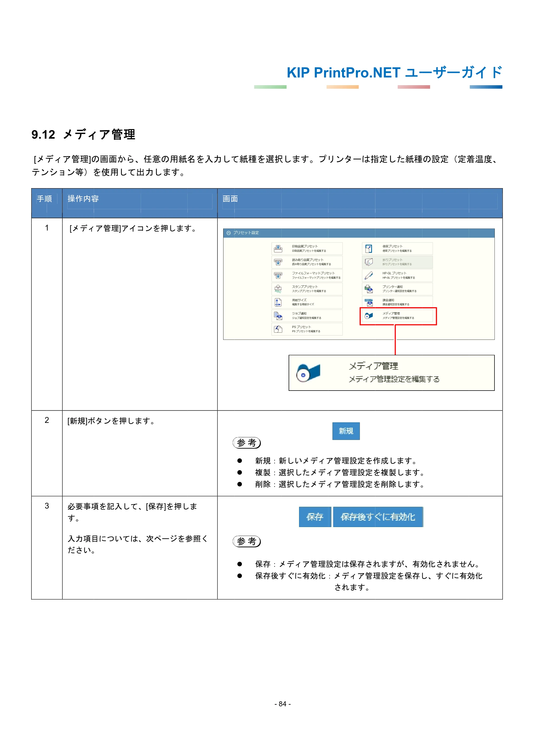
Task: Open the ファイルフォーマットプリセット icon
Action: [278, 275]
